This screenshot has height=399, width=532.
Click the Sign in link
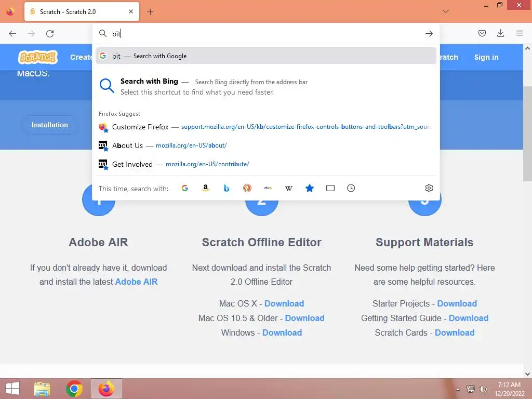coord(486,57)
